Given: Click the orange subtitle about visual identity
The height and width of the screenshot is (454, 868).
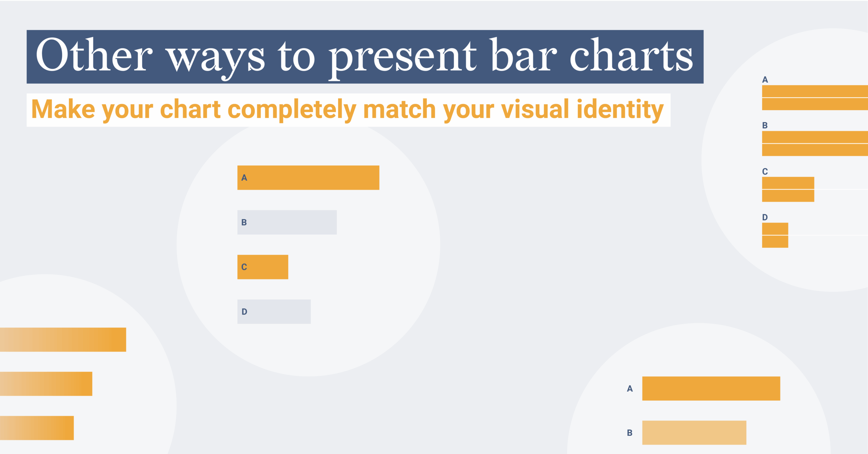Looking at the screenshot, I should pyautogui.click(x=348, y=110).
